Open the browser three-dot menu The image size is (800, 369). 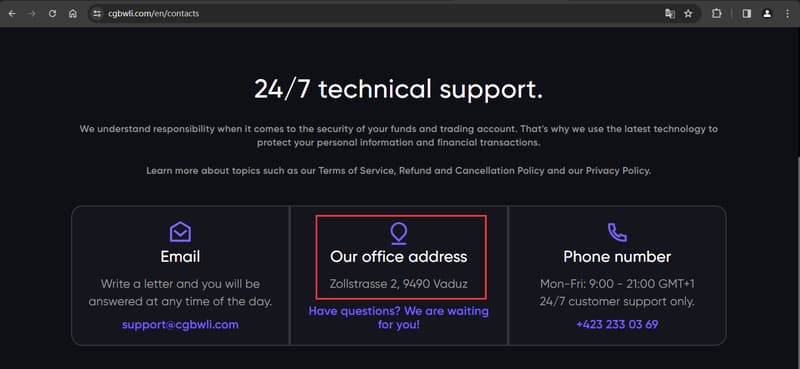(787, 14)
